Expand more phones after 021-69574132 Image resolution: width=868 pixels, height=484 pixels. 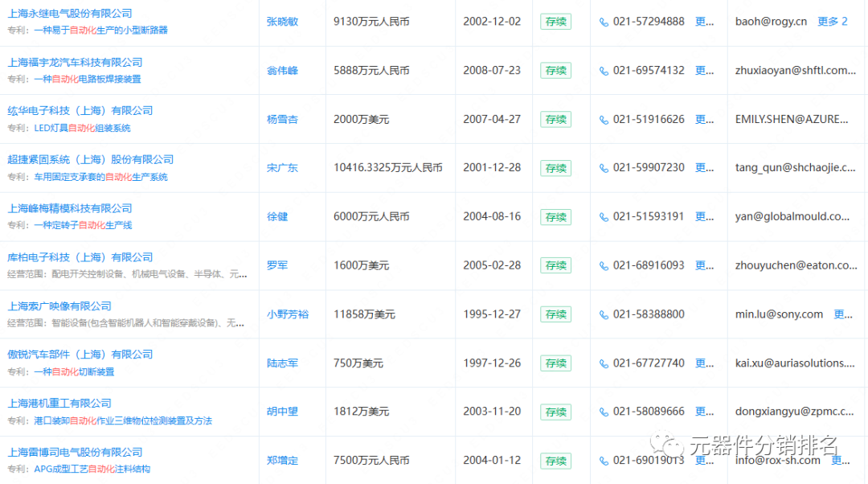(x=705, y=70)
